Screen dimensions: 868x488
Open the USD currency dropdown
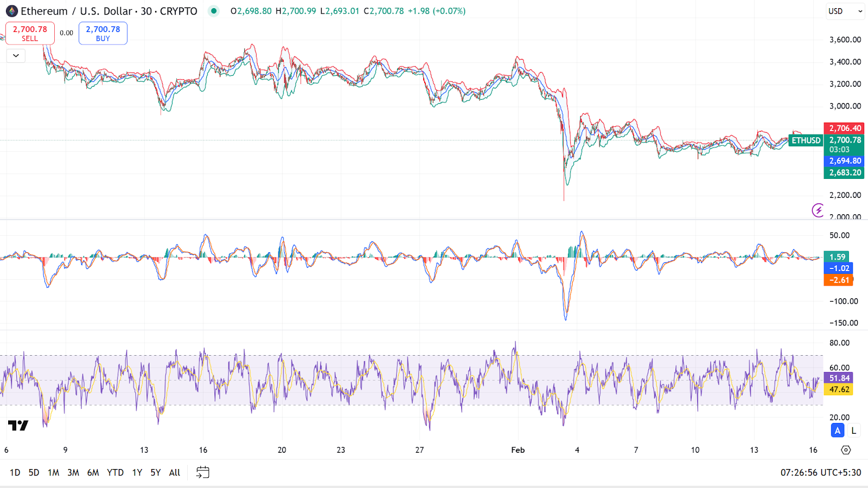(x=845, y=11)
